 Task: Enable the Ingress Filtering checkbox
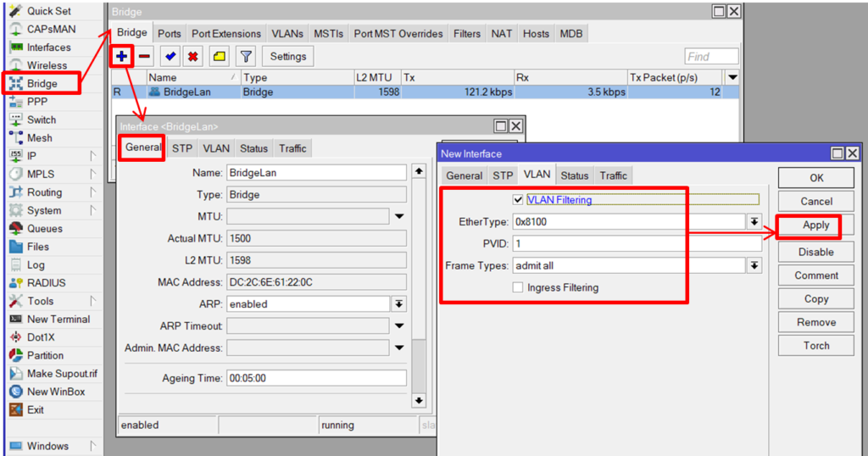(518, 288)
